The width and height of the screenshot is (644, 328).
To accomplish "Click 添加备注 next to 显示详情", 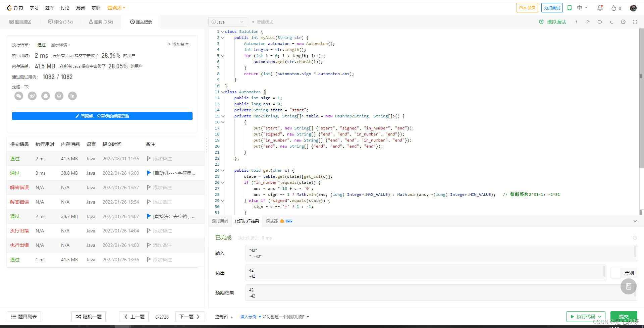I will pos(178,45).
